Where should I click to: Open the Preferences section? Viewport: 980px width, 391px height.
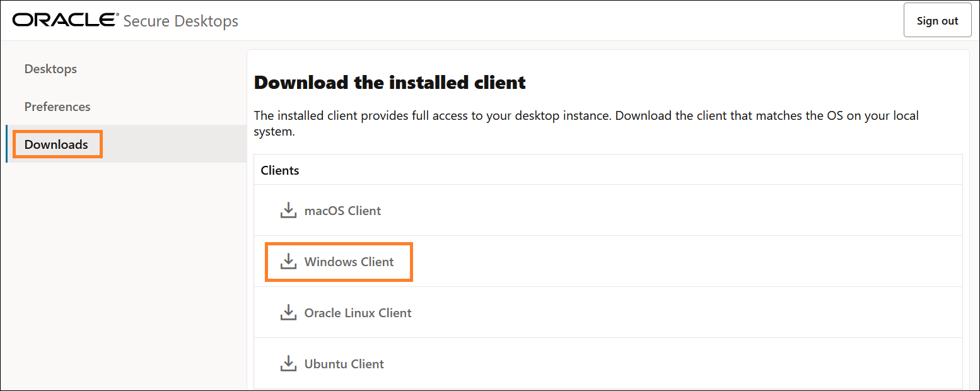coord(57,106)
